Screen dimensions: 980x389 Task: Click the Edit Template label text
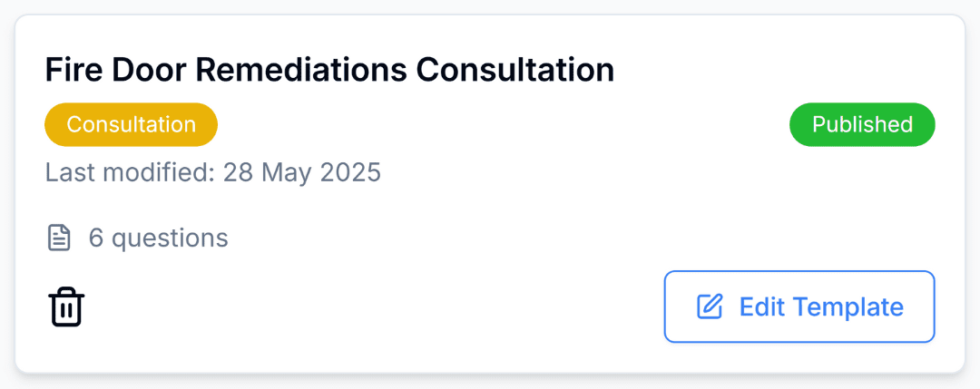821,306
